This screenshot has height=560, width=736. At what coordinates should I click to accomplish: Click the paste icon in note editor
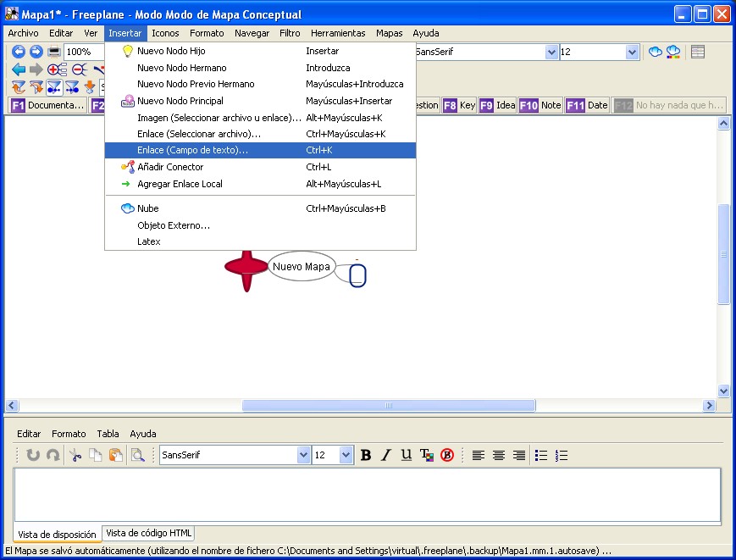[x=116, y=455]
